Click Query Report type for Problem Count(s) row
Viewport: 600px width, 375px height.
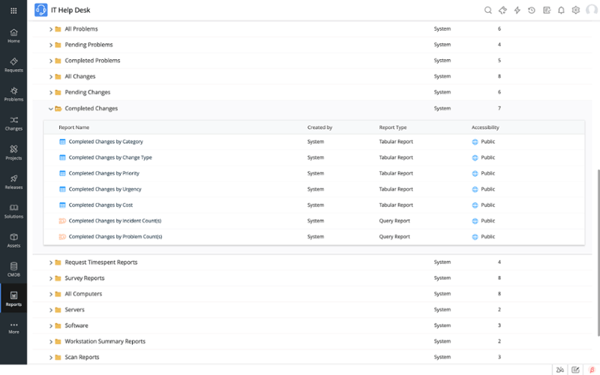point(395,236)
